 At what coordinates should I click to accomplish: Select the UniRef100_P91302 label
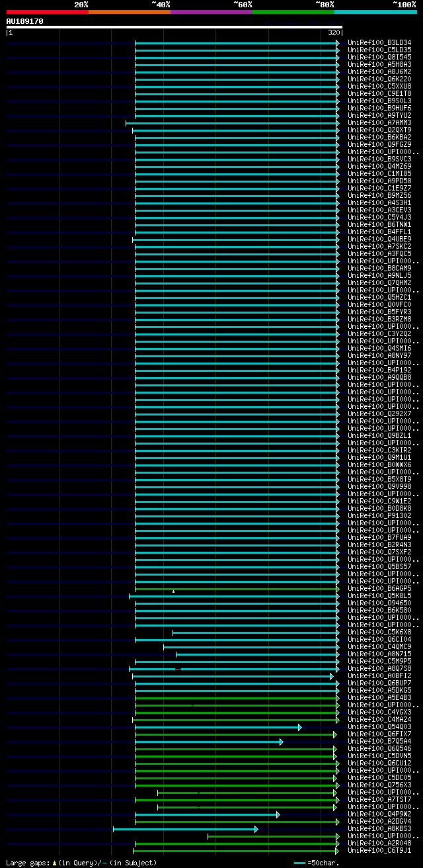click(379, 516)
